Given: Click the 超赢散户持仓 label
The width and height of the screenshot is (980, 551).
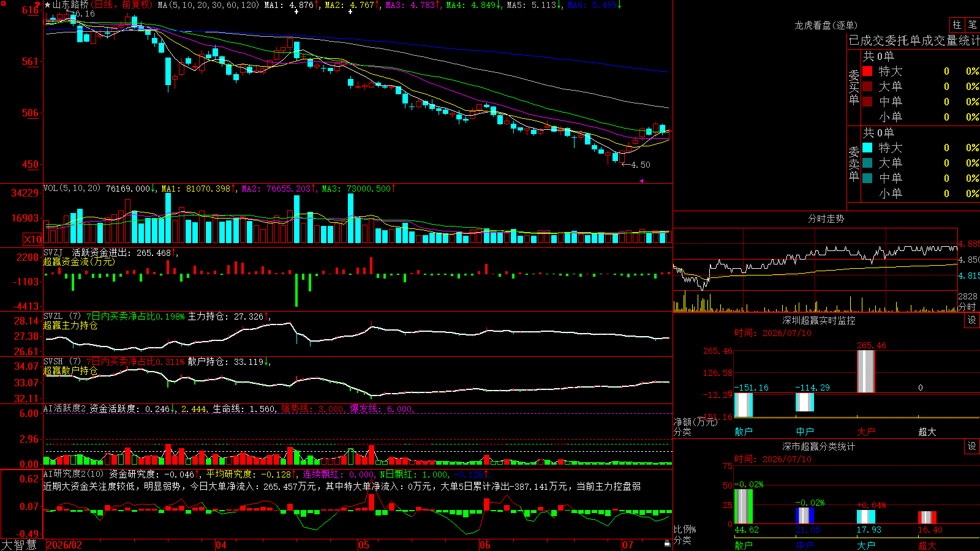Looking at the screenshot, I should (70, 370).
